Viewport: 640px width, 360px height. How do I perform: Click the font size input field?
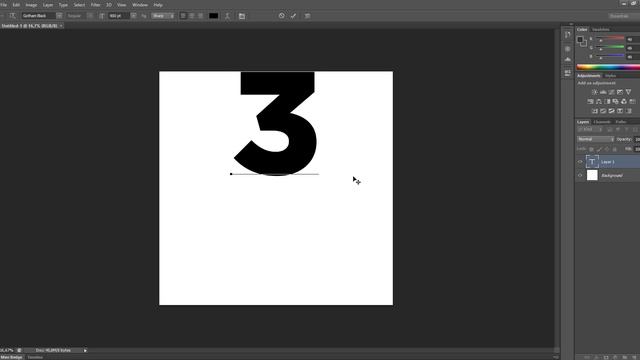coord(119,16)
